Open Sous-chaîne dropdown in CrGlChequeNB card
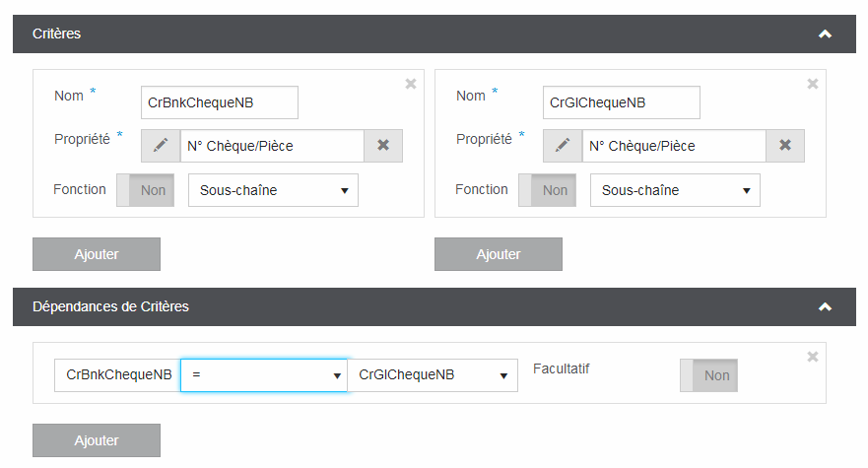This screenshot has width=868, height=468. pos(675,190)
